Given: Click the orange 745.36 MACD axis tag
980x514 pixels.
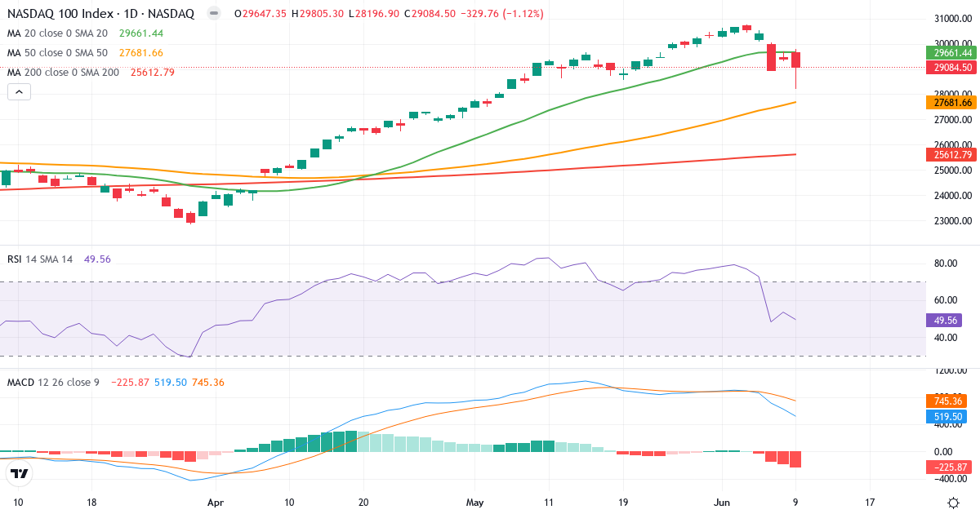Looking at the screenshot, I should click(947, 401).
